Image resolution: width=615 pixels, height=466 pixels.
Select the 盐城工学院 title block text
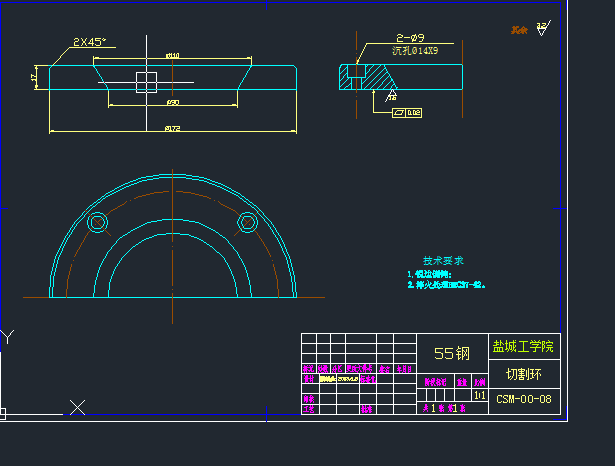tap(523, 346)
